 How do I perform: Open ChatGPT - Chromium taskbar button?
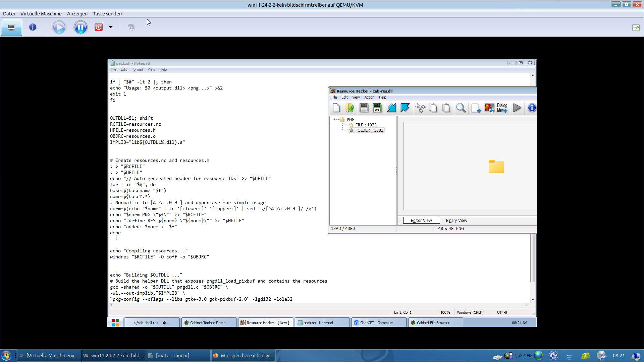[x=376, y=323]
